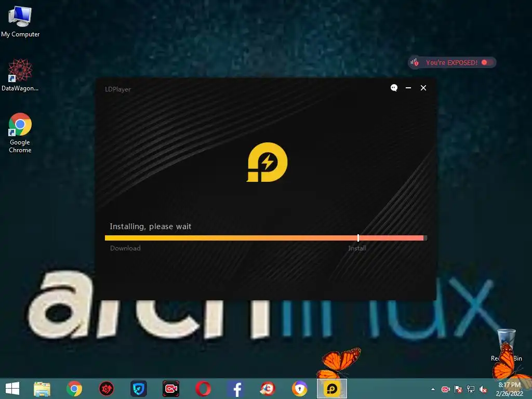Open the You're EXPOSED! VPN widget

pos(451,62)
